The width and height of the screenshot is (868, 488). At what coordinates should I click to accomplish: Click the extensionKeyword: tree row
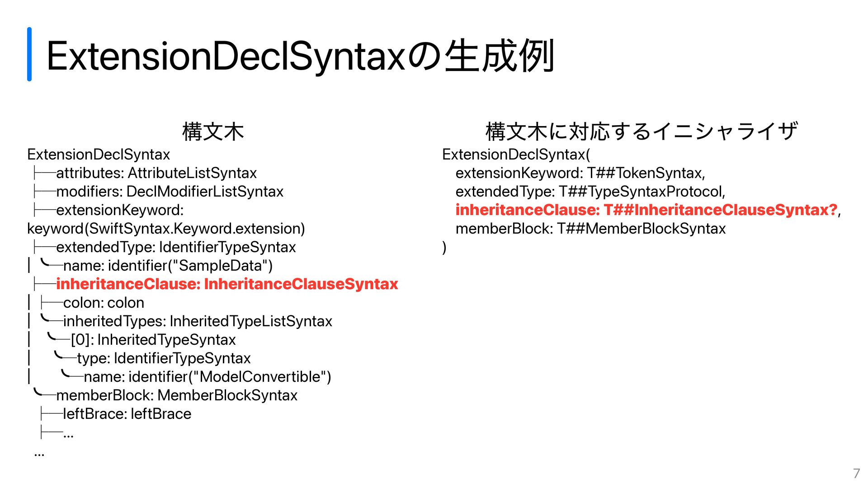[x=120, y=210]
